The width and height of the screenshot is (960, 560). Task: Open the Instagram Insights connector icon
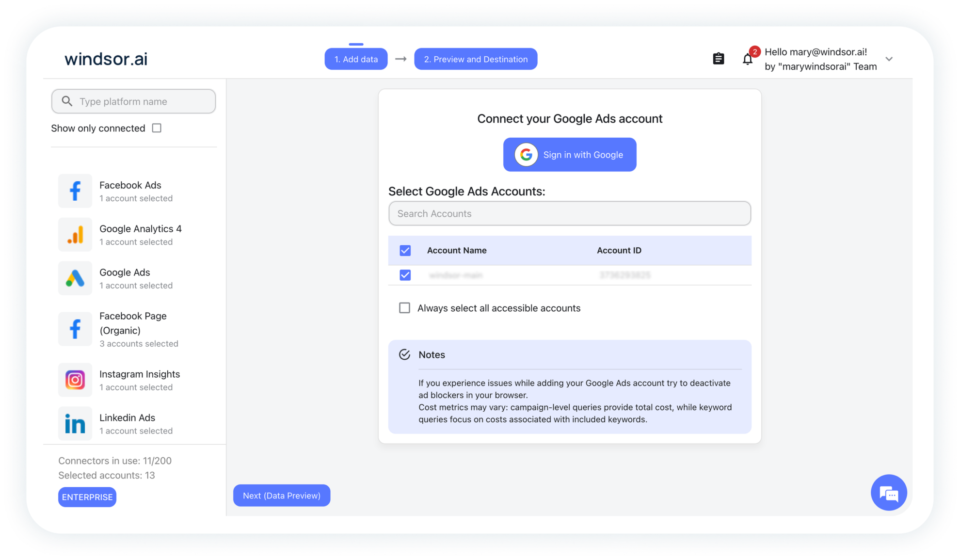point(75,380)
